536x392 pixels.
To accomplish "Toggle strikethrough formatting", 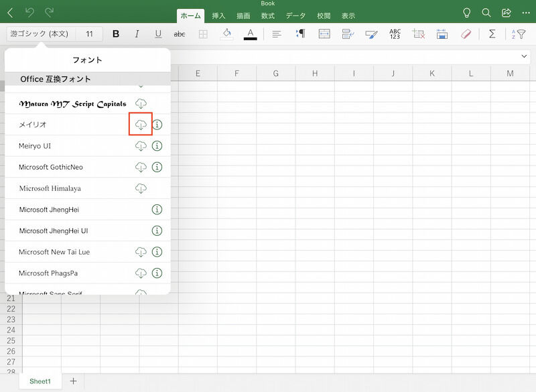I will tap(180, 34).
